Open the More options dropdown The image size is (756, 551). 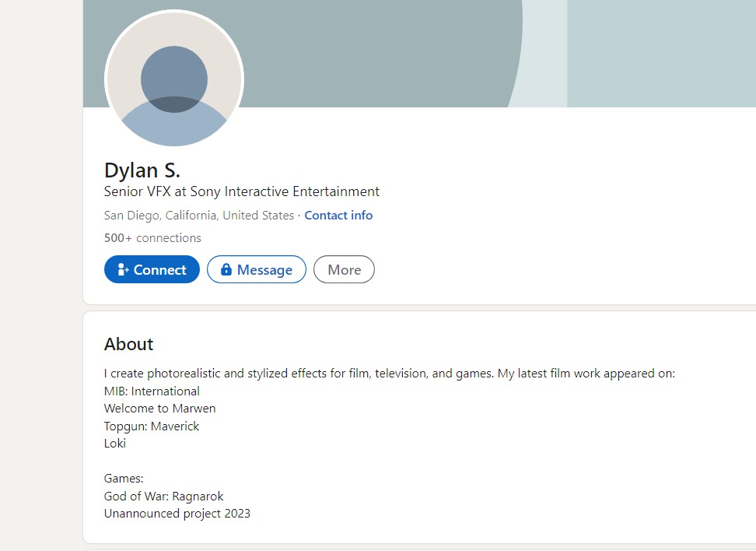click(344, 269)
